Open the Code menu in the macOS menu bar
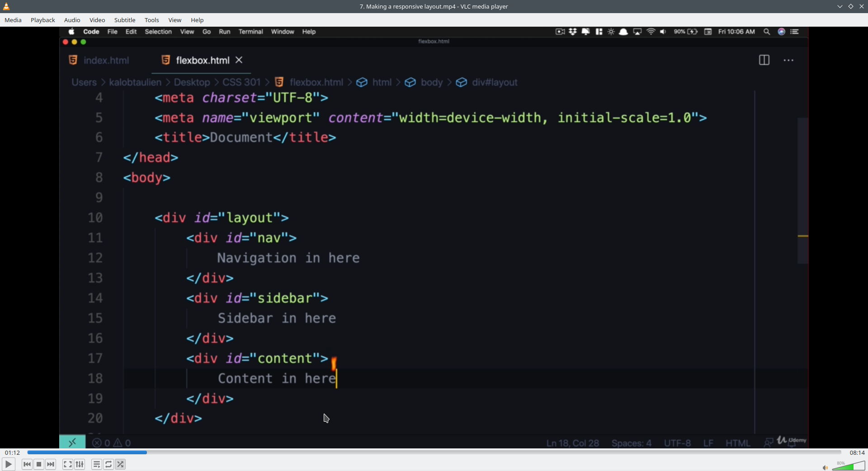The width and height of the screenshot is (868, 471). click(x=91, y=32)
